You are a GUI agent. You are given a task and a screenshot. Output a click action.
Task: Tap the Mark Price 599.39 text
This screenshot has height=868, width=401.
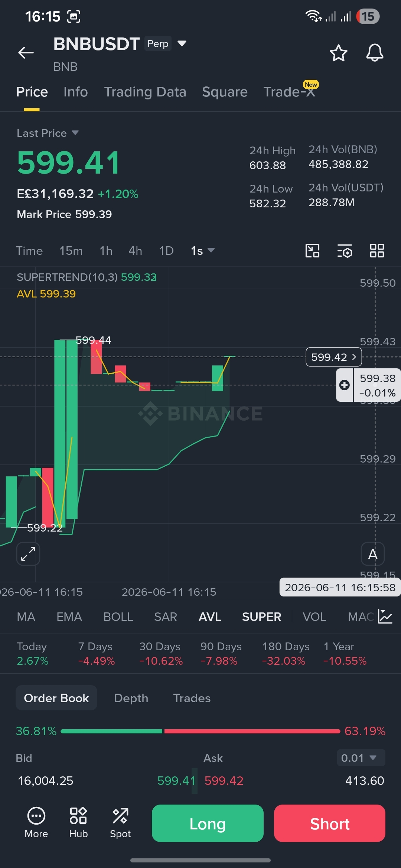[64, 214]
